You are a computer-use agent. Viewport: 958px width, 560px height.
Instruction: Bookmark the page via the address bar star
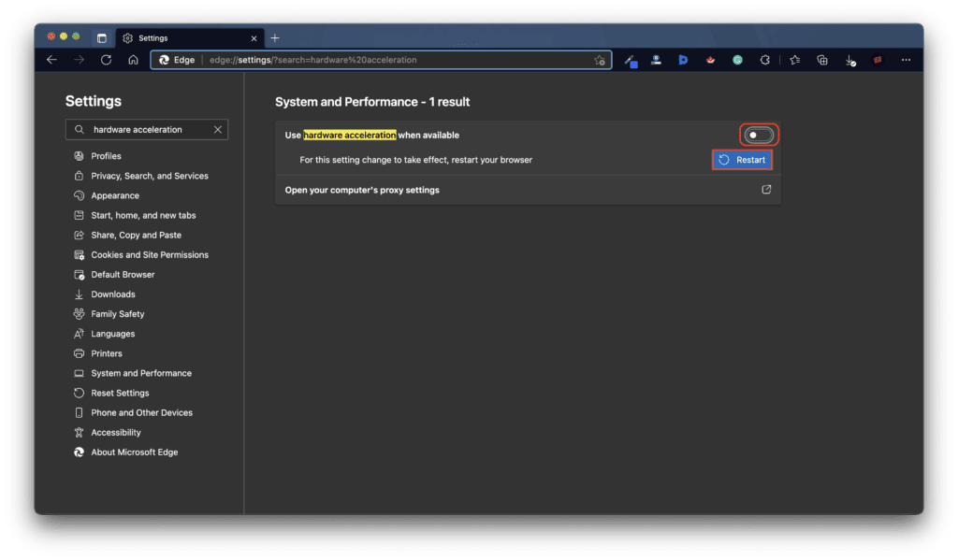599,59
